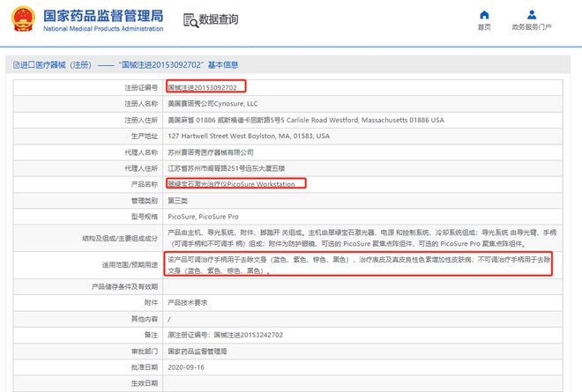Select registration number 国械注进20153092702 value
The image size is (582, 392).
(x=202, y=87)
